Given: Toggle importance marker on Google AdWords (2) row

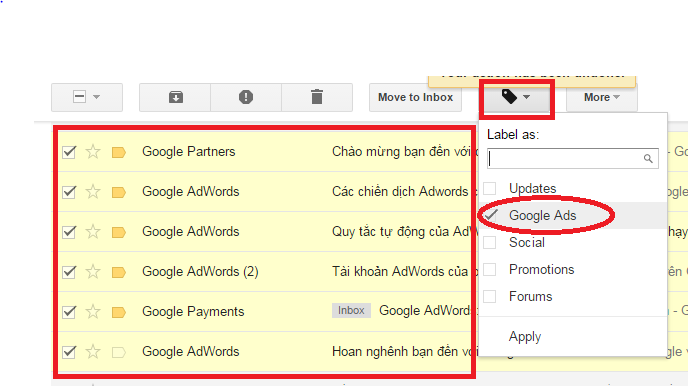Looking at the screenshot, I should click(x=118, y=272).
